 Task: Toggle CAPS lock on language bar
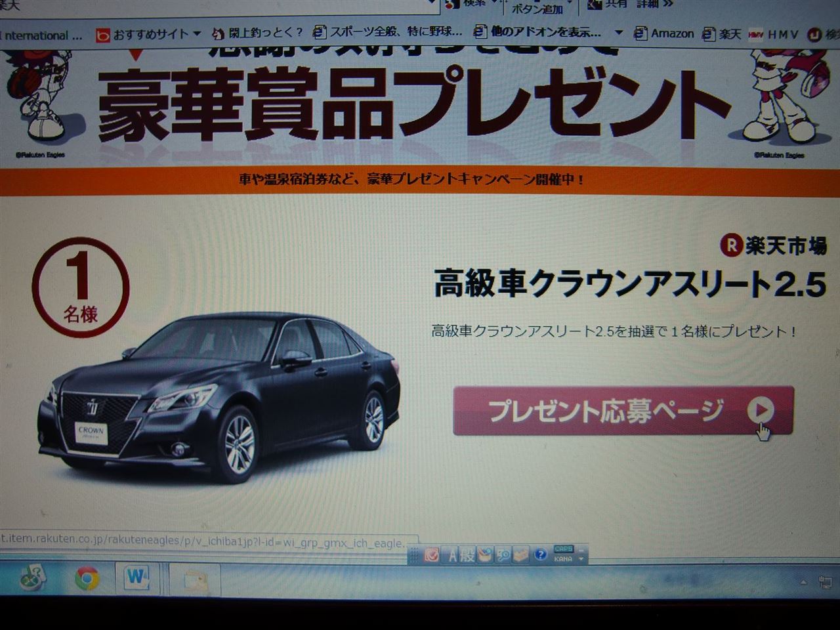[563, 549]
